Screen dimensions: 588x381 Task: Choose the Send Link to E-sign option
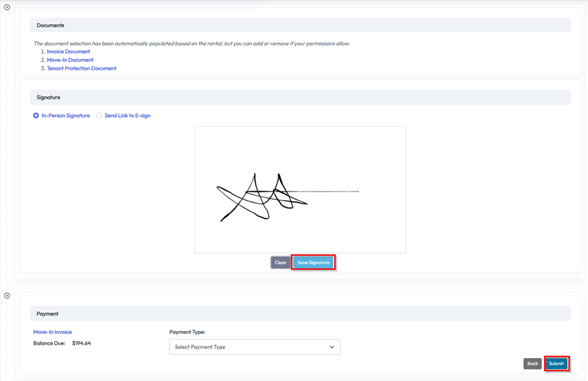click(100, 115)
